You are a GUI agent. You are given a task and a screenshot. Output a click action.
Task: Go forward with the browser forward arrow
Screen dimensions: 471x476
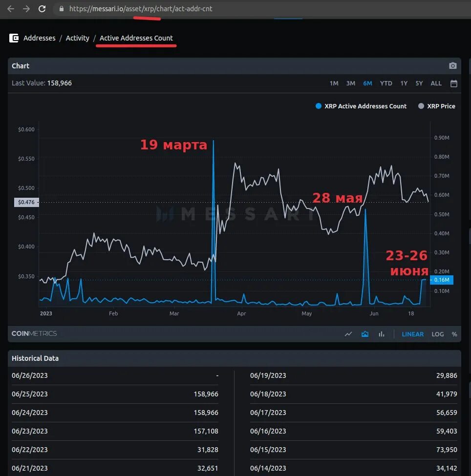point(26,9)
